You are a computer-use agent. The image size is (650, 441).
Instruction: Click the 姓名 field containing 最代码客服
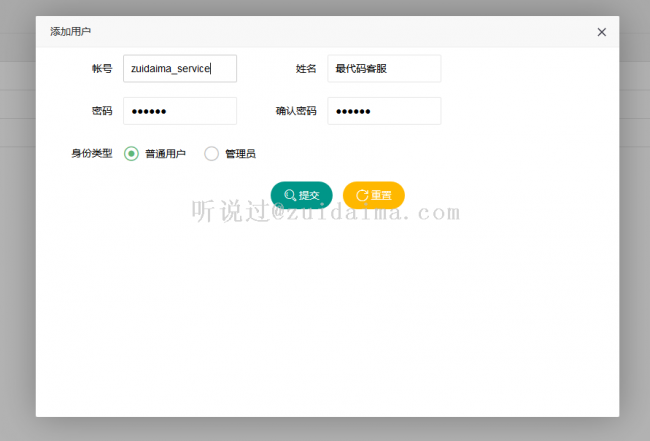point(384,68)
